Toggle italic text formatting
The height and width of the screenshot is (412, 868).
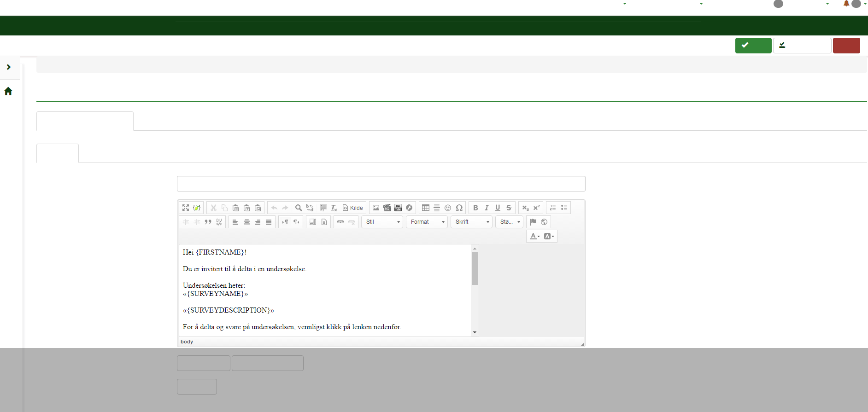pyautogui.click(x=487, y=208)
